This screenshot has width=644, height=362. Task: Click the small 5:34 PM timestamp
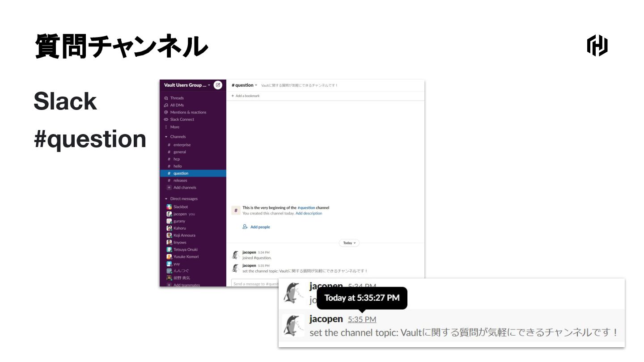click(264, 253)
